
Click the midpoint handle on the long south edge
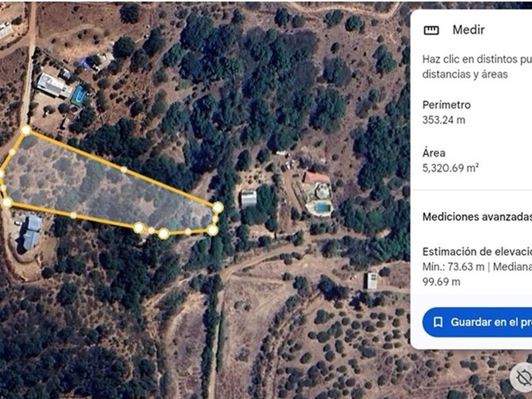tap(73, 215)
